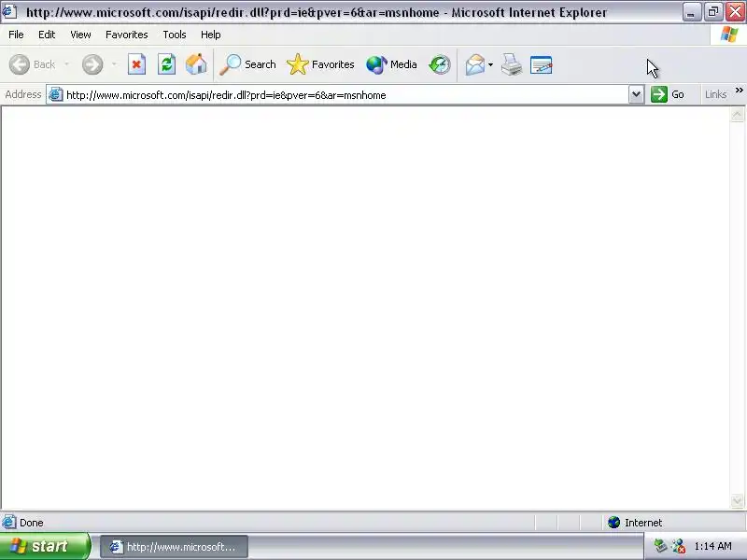Open the Favorites menu
This screenshot has width=747, height=560.
[x=127, y=35]
